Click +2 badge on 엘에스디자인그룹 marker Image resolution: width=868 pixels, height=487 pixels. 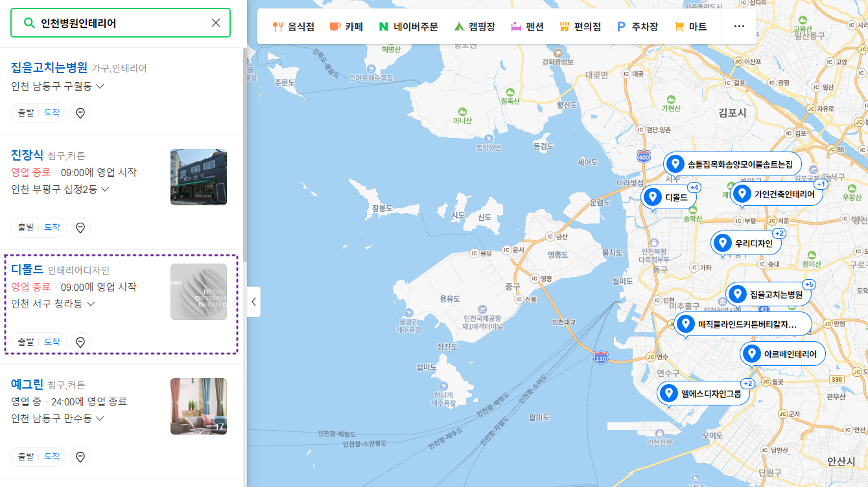(747, 383)
